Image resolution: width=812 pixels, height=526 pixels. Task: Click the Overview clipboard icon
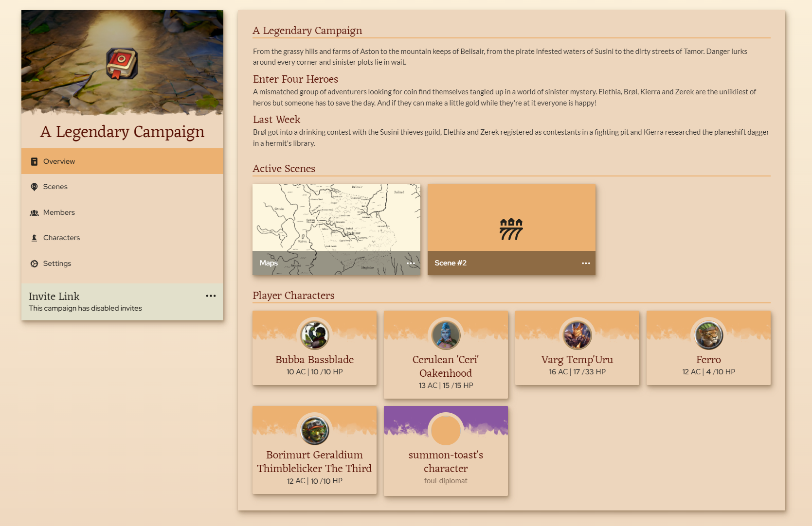(x=34, y=161)
